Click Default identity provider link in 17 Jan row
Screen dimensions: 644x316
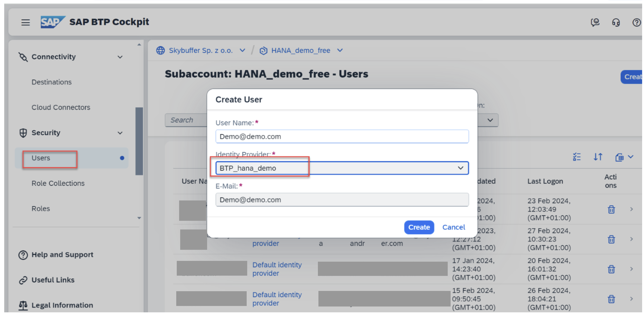(x=277, y=269)
